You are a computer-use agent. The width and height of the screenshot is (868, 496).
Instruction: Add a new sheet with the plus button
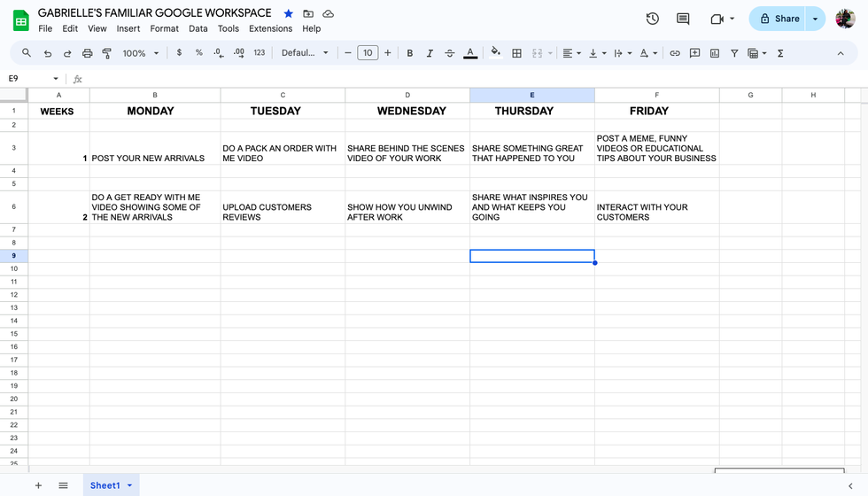click(x=38, y=485)
